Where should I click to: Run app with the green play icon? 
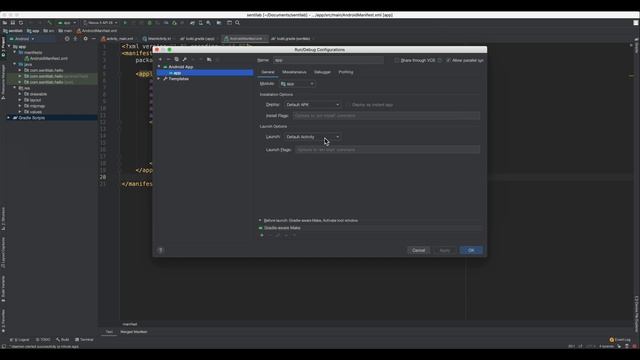[x=125, y=23]
